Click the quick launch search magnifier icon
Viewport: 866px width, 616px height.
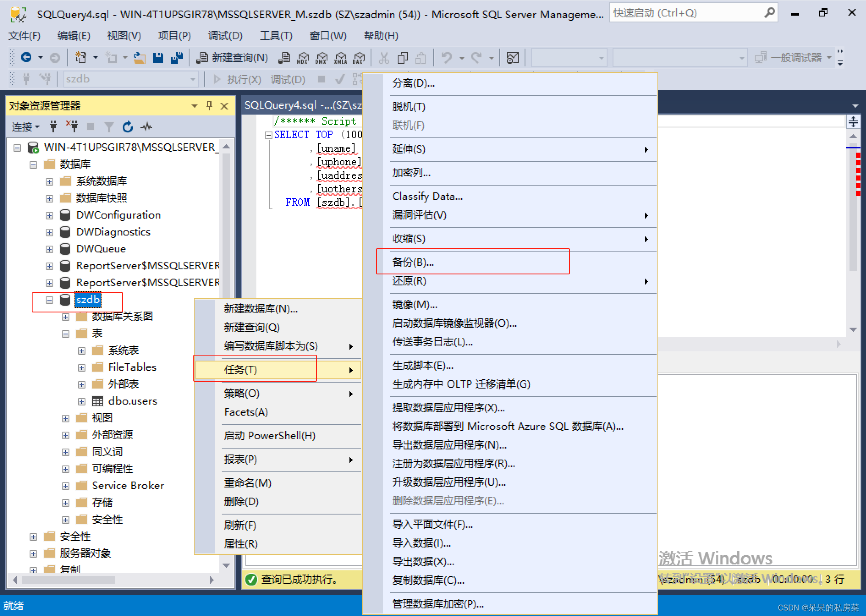pyautogui.click(x=769, y=13)
